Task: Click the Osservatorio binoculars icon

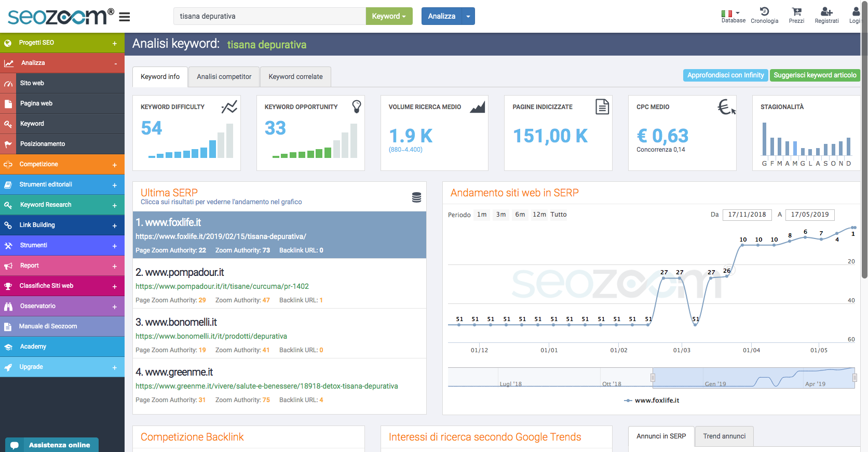Action: pos(8,307)
